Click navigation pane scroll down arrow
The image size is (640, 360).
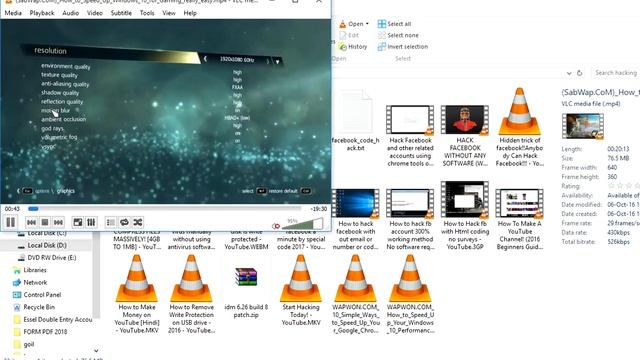96,351
